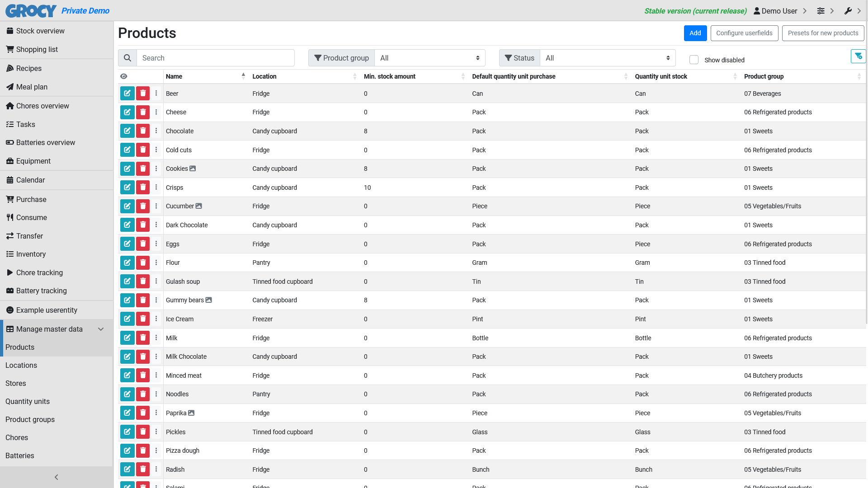Focus the product Search field
Image resolution: width=868 pixels, height=488 pixels.
point(216,58)
